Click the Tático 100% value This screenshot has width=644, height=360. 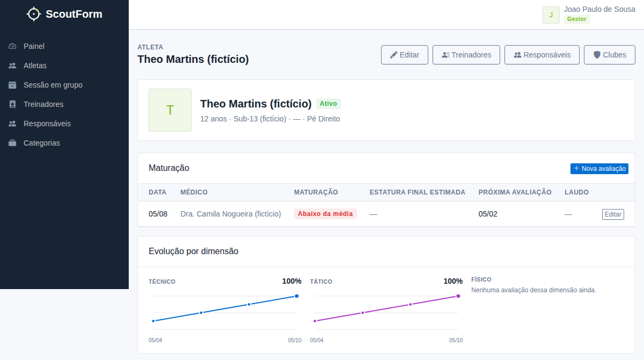coord(453,281)
